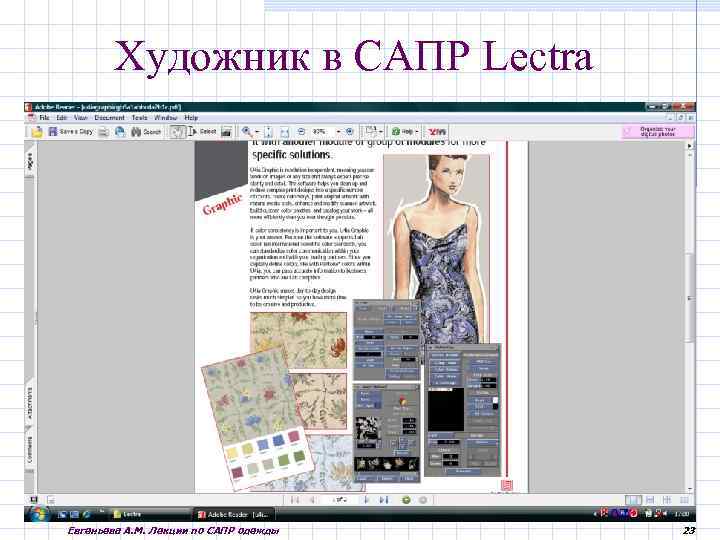This screenshot has height=540, width=720.
Task: Click the Email globe icon in toolbar
Action: [x=120, y=132]
